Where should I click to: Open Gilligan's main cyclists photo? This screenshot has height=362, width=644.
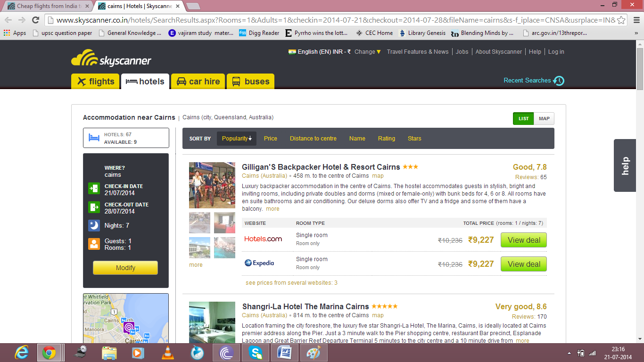(212, 185)
